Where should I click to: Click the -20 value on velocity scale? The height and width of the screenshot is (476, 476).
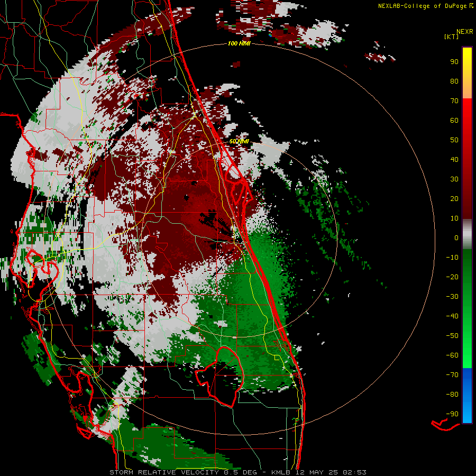click(452, 277)
